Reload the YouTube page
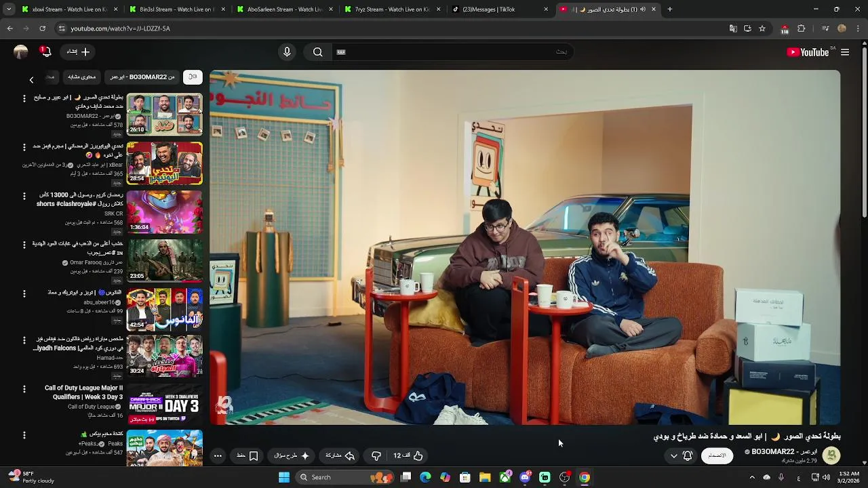The width and height of the screenshot is (868, 488). (x=42, y=28)
